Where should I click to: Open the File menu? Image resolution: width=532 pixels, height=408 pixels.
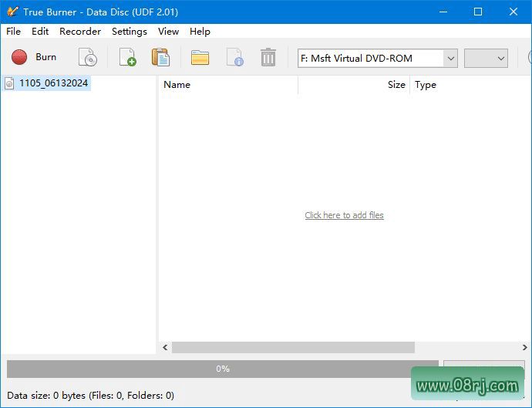(x=13, y=32)
